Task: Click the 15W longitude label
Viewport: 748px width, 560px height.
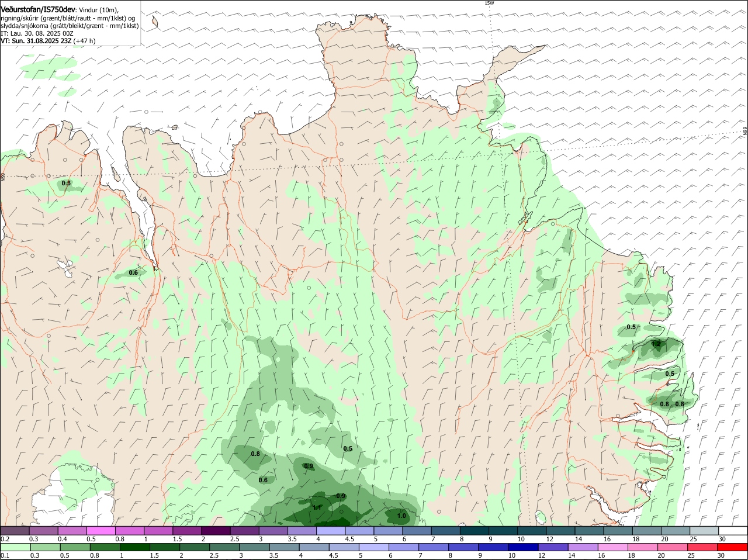Action: tap(490, 3)
